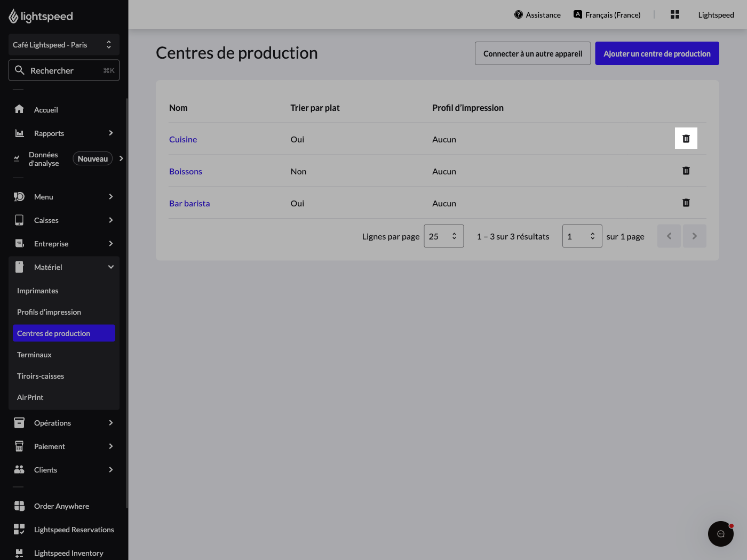
Task: Expand the Clients section chevron
Action: coord(111,470)
